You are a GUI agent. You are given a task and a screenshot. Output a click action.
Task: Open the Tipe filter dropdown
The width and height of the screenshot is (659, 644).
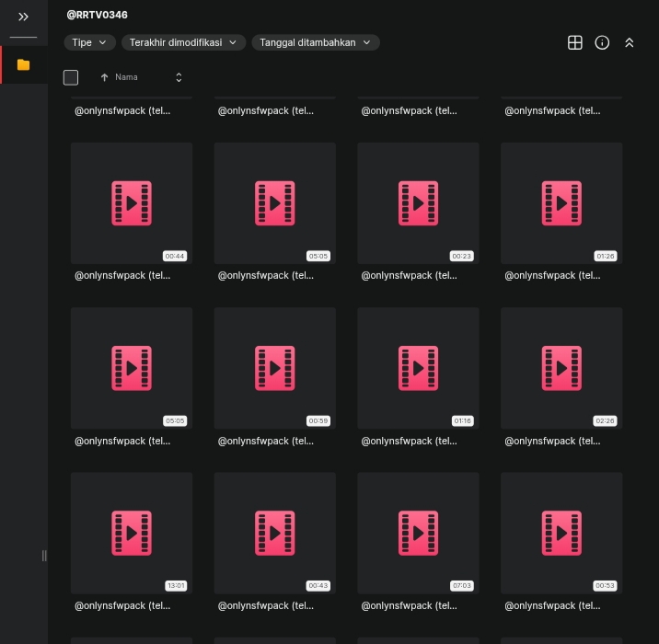89,42
